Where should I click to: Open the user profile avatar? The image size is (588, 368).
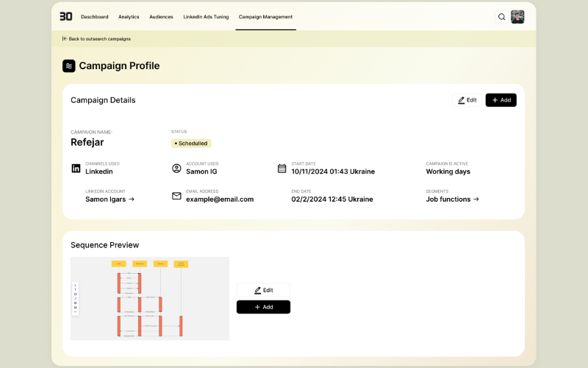[x=517, y=17]
